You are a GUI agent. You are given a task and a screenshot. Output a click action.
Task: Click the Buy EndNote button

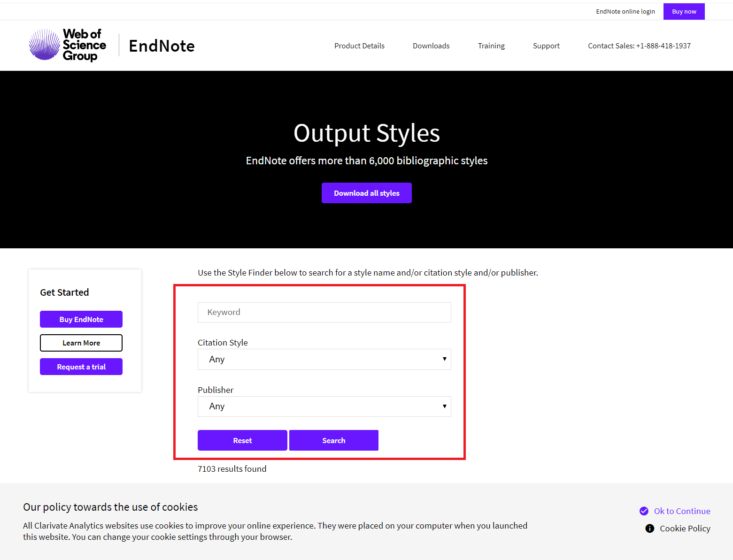click(81, 319)
